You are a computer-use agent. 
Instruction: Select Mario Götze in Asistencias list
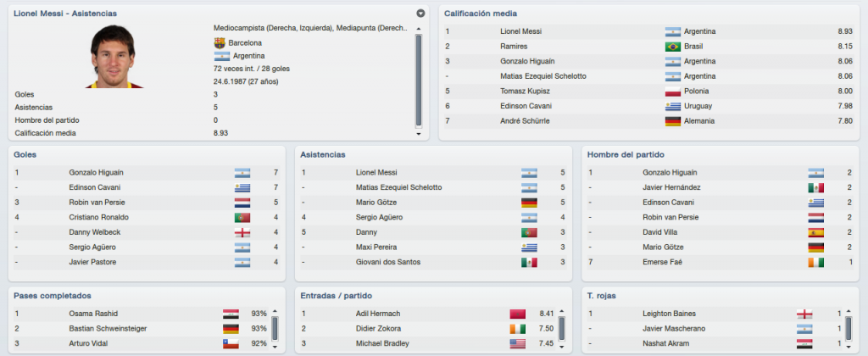pyautogui.click(x=376, y=203)
